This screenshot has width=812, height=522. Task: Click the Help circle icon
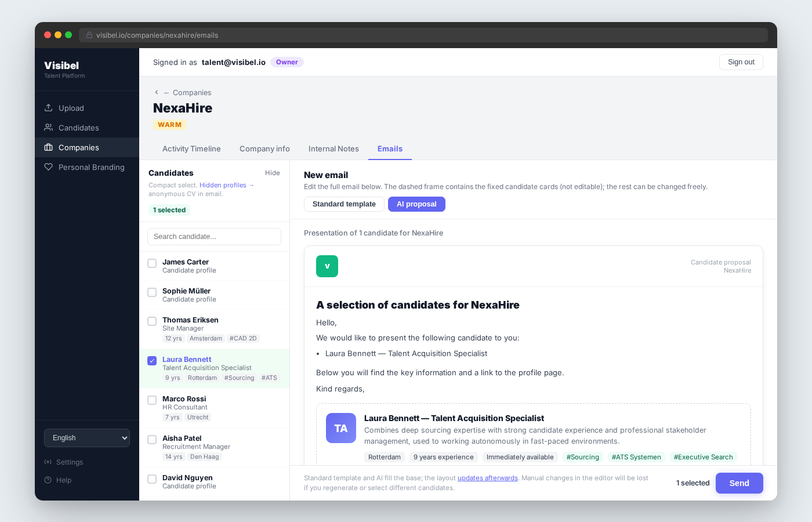click(48, 480)
